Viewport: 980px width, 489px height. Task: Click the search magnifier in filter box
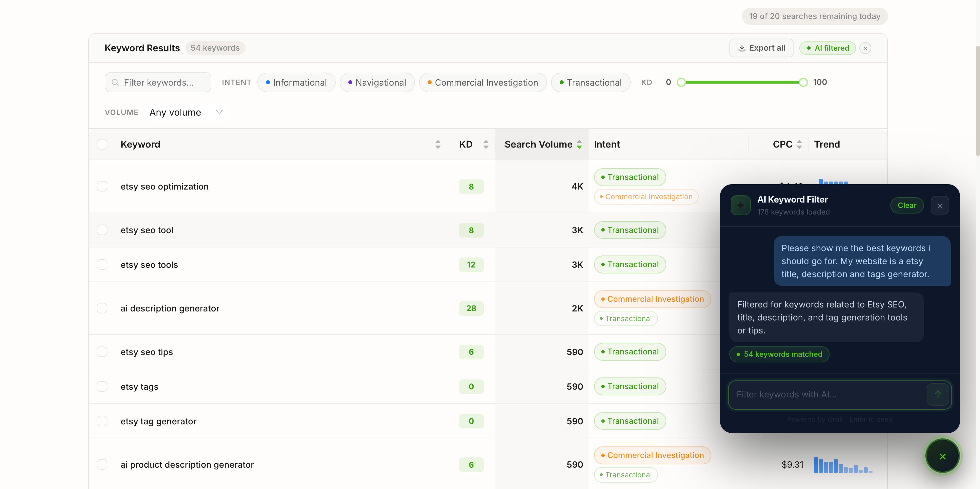click(115, 83)
